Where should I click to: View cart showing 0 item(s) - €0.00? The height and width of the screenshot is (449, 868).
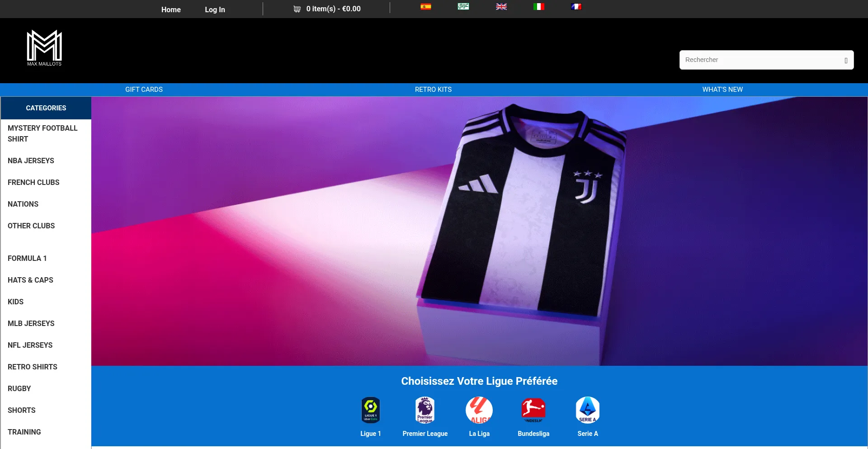click(x=333, y=9)
